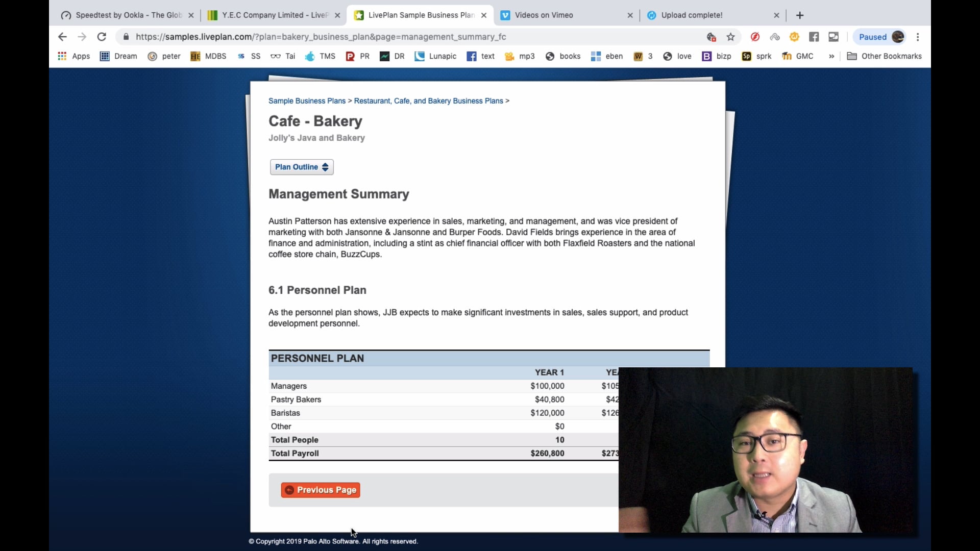Viewport: 980px width, 551px height.
Task: Open Restaurant, Cafe, and Bakery Business Plans link
Action: 428,101
